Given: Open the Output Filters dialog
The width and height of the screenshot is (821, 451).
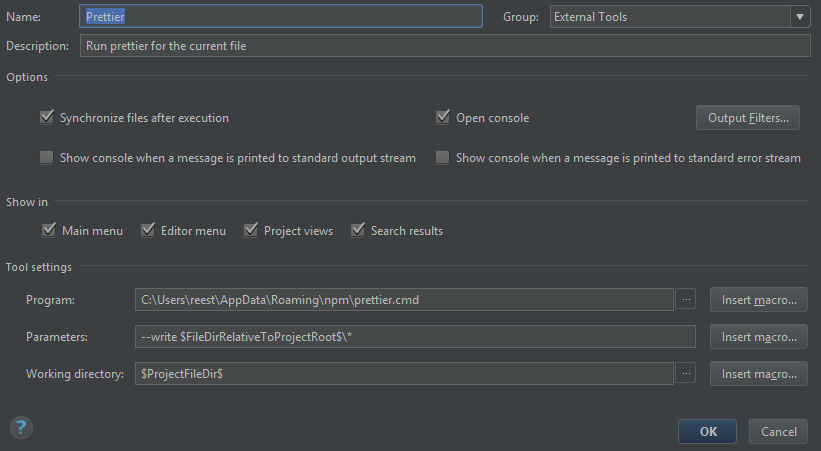Looking at the screenshot, I should click(x=748, y=118).
